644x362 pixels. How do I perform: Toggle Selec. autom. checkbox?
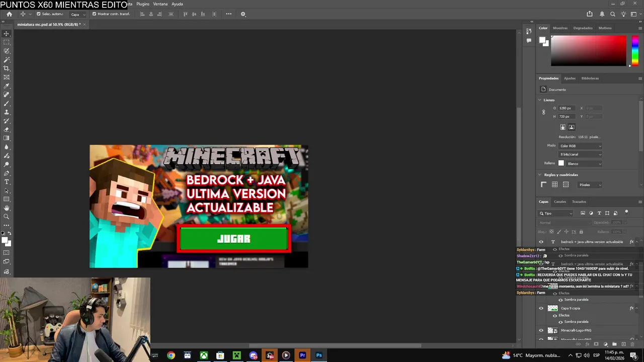pos(38,14)
